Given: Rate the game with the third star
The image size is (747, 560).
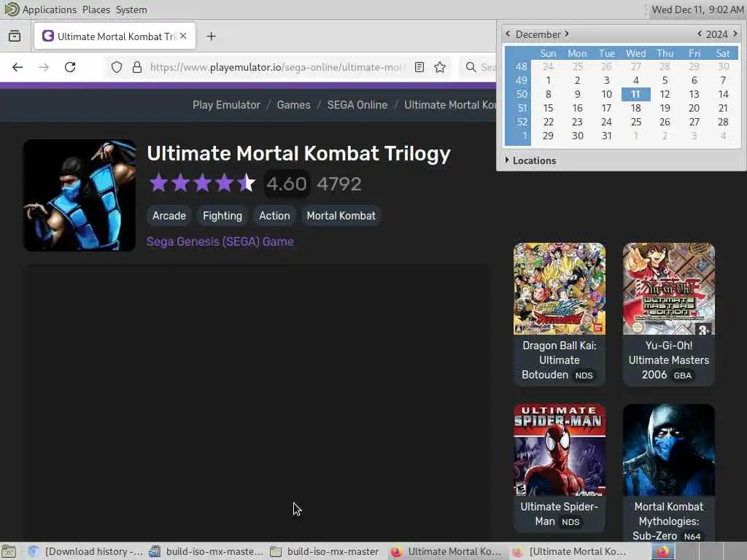Looking at the screenshot, I should [203, 183].
